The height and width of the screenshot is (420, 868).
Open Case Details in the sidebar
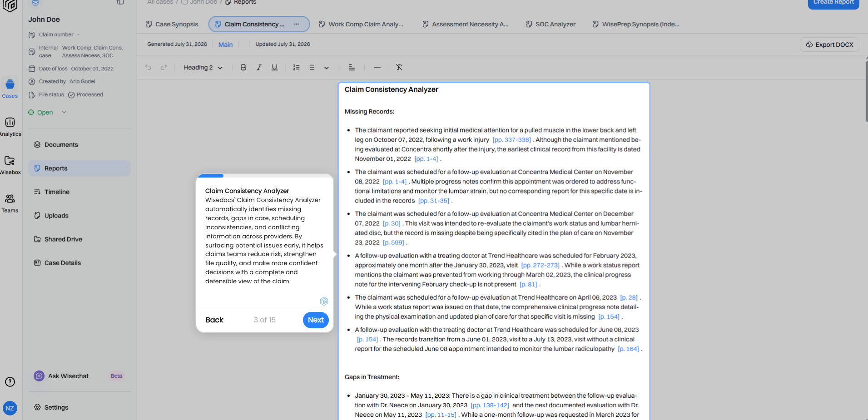(79, 262)
